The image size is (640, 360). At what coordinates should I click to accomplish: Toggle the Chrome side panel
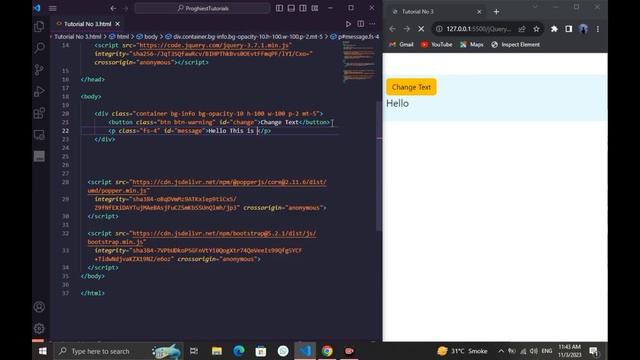pyautogui.click(x=569, y=29)
